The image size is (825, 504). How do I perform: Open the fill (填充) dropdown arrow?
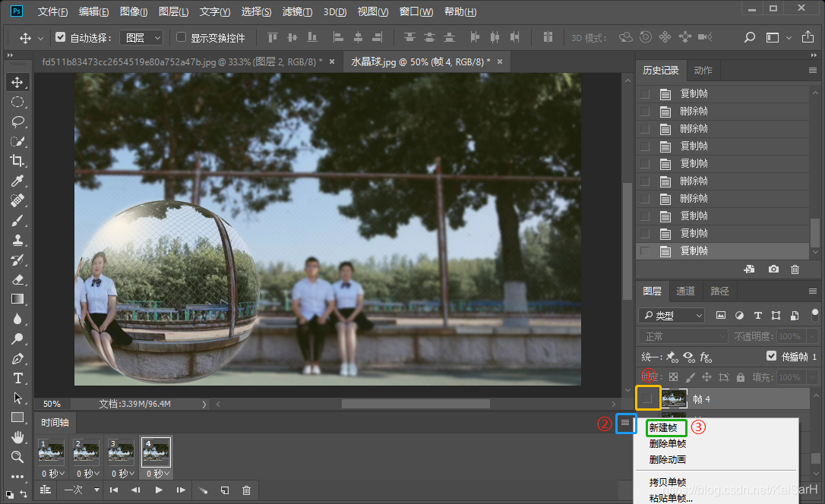click(x=813, y=377)
